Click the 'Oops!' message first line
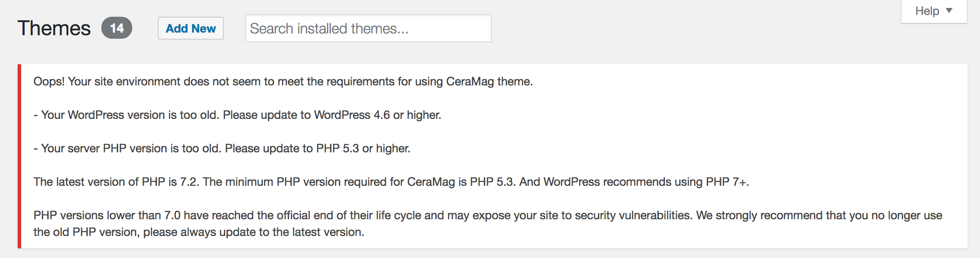Screen dimensions: 980x258 [282, 81]
